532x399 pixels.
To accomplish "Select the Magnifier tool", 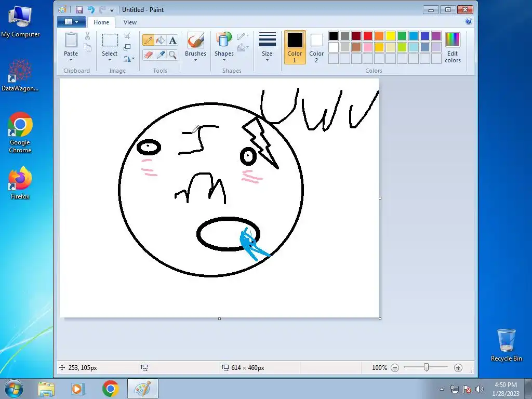I will (172, 55).
